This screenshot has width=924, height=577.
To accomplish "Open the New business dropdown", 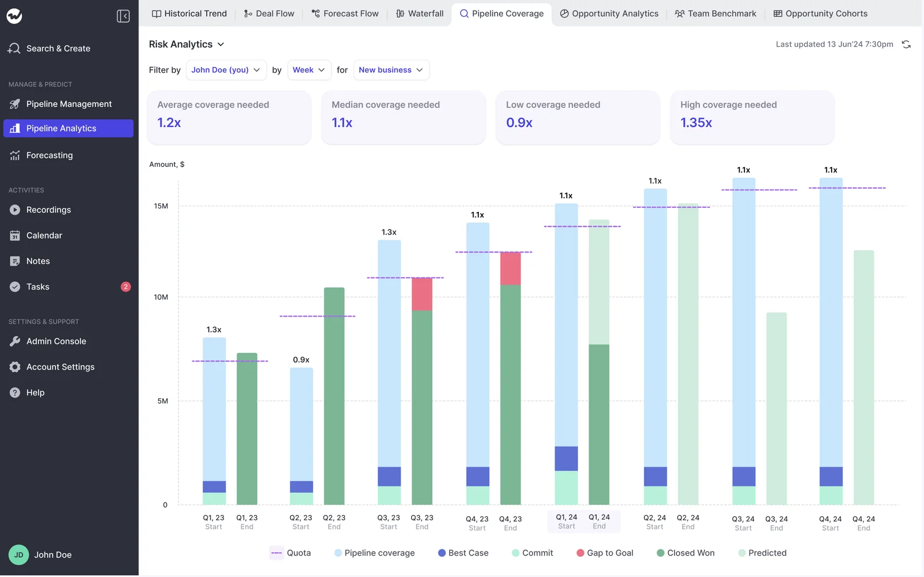I will (391, 70).
